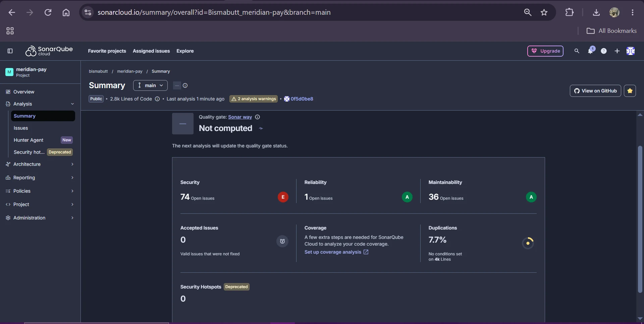Viewport: 644px width, 324px height.
Task: Expand the Policies section
Action: 40,191
